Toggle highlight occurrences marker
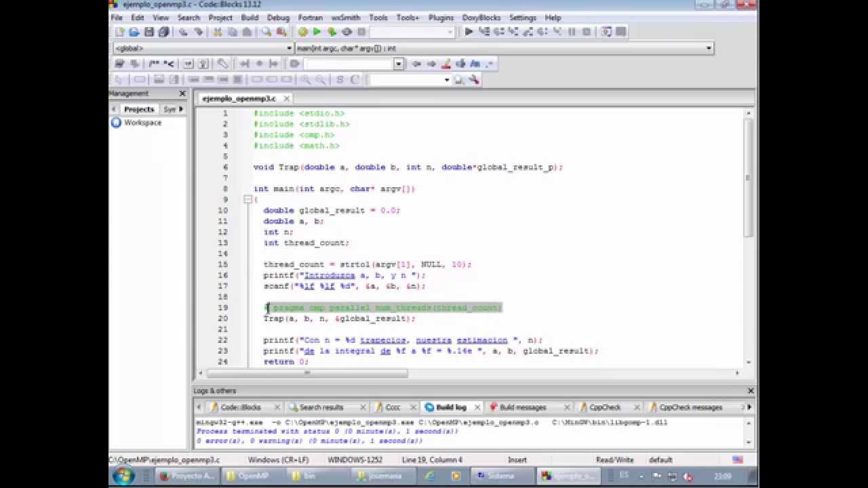 (446, 64)
